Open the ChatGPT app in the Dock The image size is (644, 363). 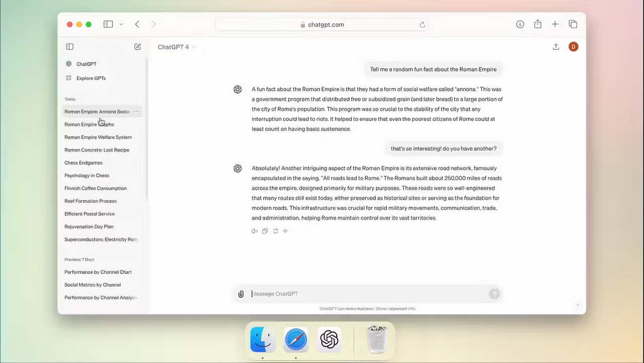tap(329, 340)
